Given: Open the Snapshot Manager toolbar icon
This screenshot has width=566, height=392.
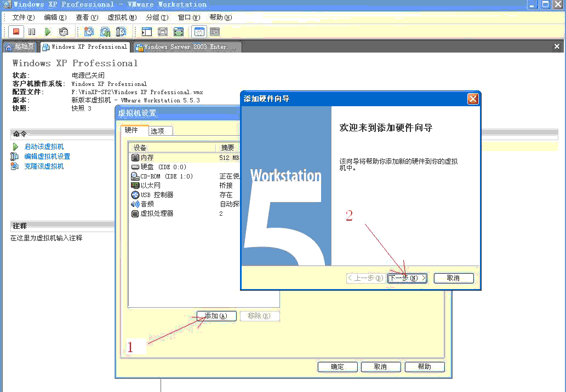Looking at the screenshot, I should 121,32.
